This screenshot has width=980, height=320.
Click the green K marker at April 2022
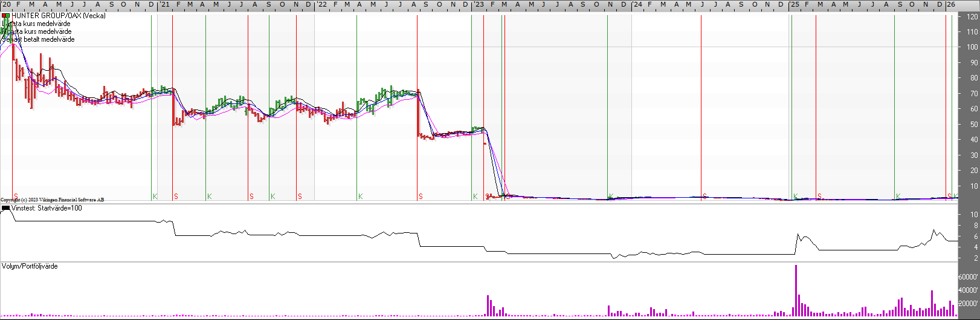click(x=361, y=197)
